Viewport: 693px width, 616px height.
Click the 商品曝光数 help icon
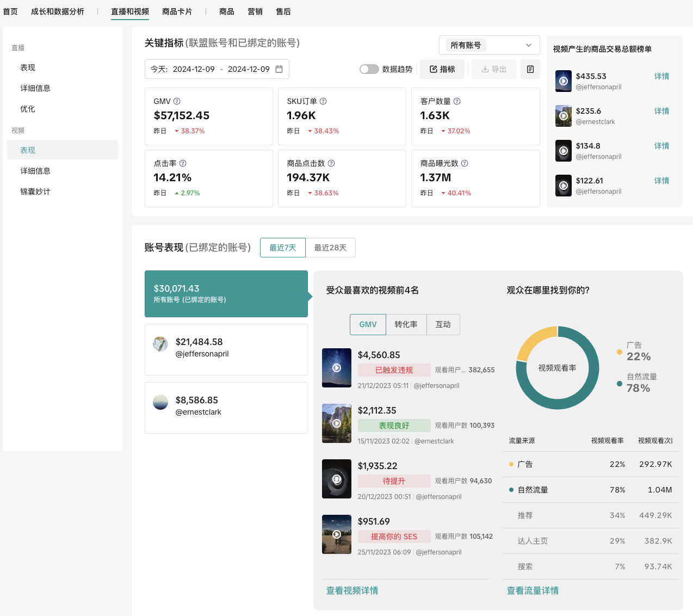point(465,163)
